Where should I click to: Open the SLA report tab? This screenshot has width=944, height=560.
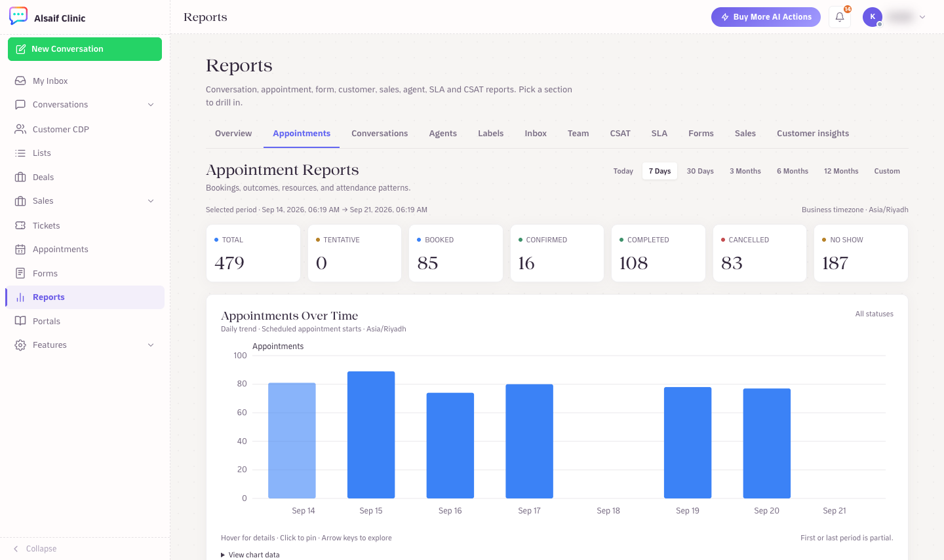(x=659, y=134)
